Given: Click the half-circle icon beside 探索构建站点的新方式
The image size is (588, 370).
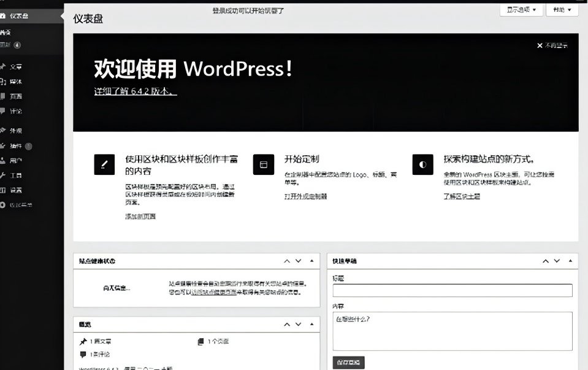Looking at the screenshot, I should tap(422, 164).
